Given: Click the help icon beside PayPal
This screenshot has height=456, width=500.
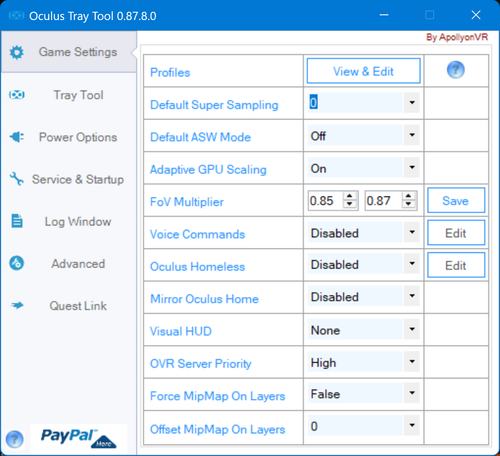Looking at the screenshot, I should pyautogui.click(x=14, y=439).
